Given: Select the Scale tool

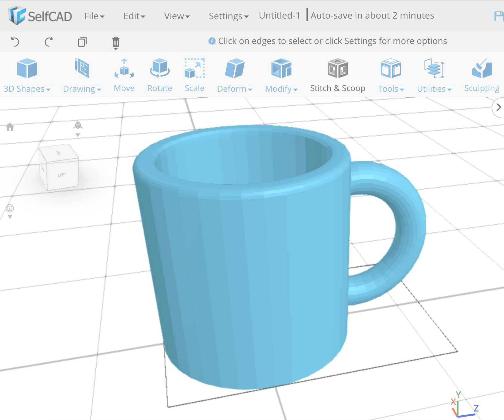Looking at the screenshot, I should pyautogui.click(x=194, y=74).
